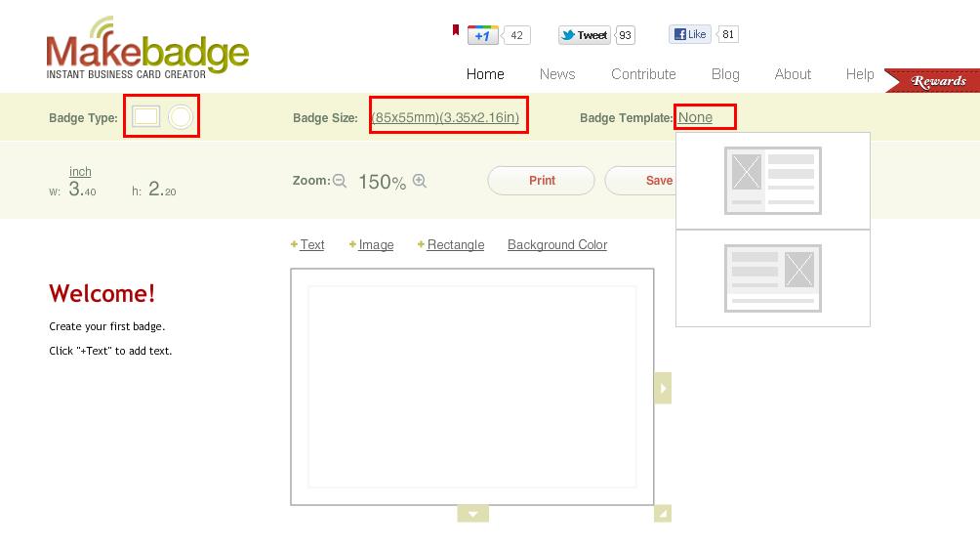Image resolution: width=980 pixels, height=551 pixels.
Task: Open the Help menu item
Action: tap(859, 74)
